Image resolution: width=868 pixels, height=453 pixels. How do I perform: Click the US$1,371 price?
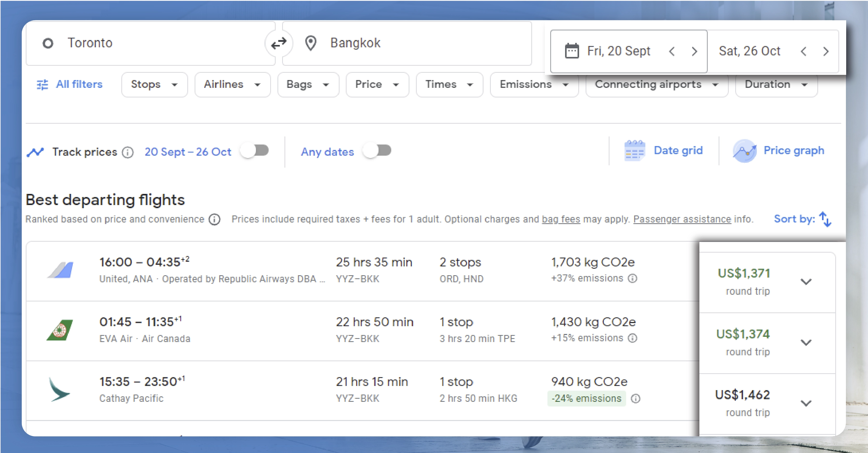point(744,273)
